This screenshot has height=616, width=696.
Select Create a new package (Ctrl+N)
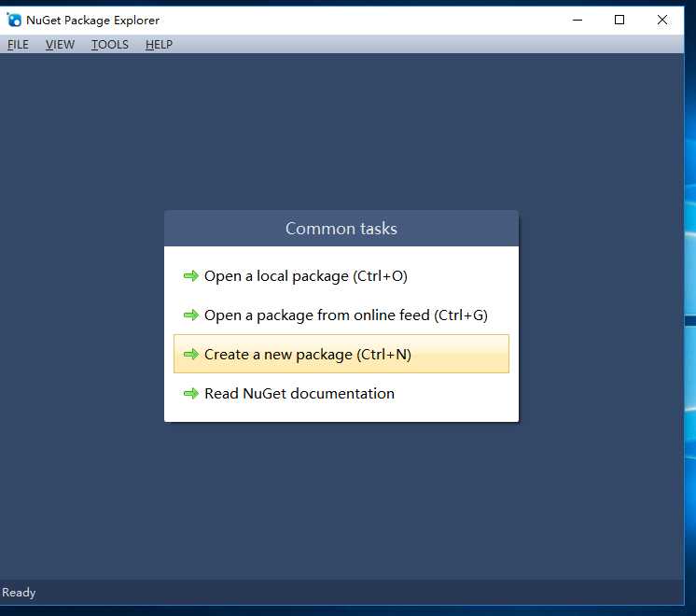[x=341, y=354]
